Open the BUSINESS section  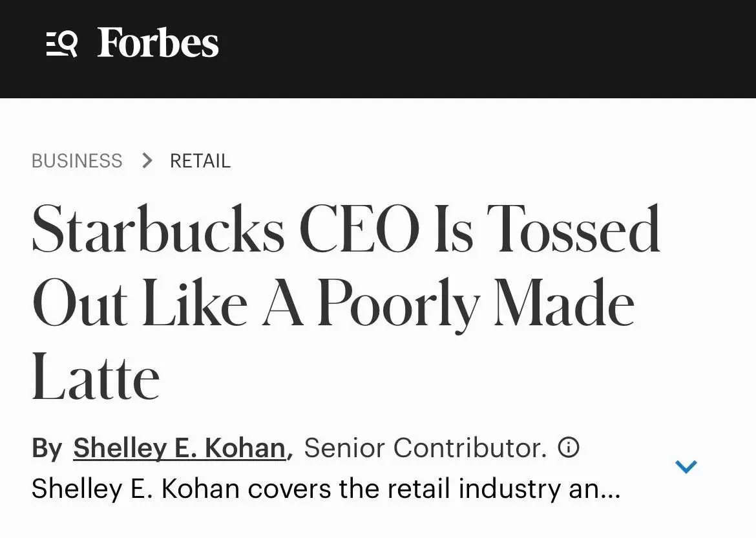(x=76, y=160)
